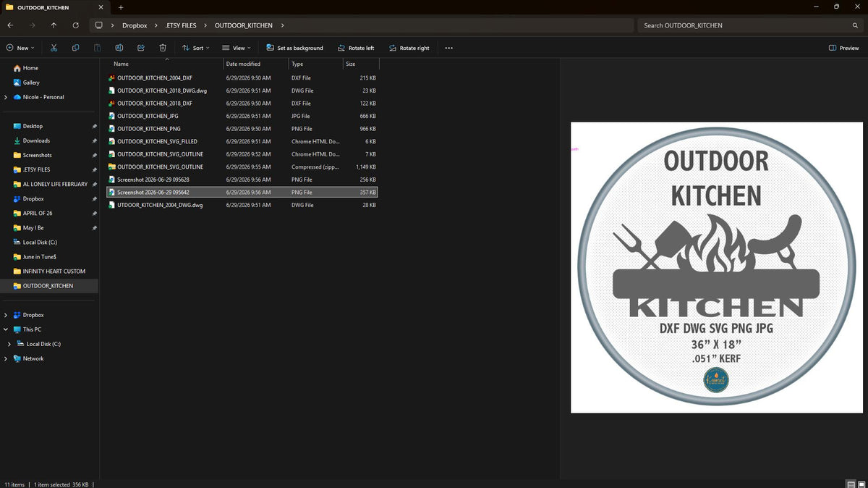Click the Paste icon in toolbar
The image size is (868, 488).
97,48
